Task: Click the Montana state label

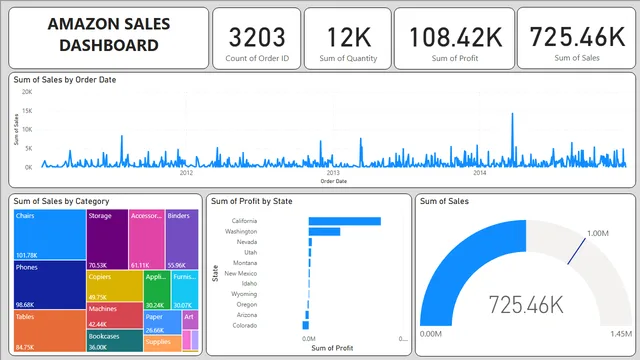Action: (245, 263)
